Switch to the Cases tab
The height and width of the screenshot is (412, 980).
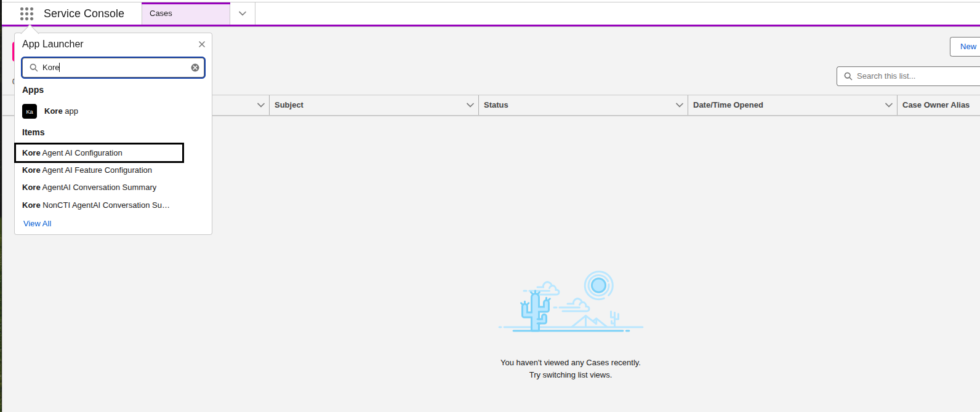186,14
